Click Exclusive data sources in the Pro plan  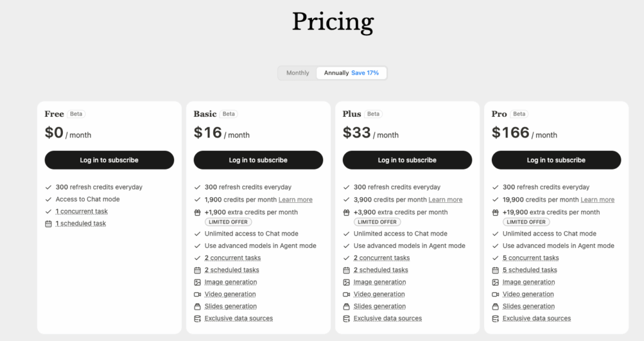coord(536,318)
